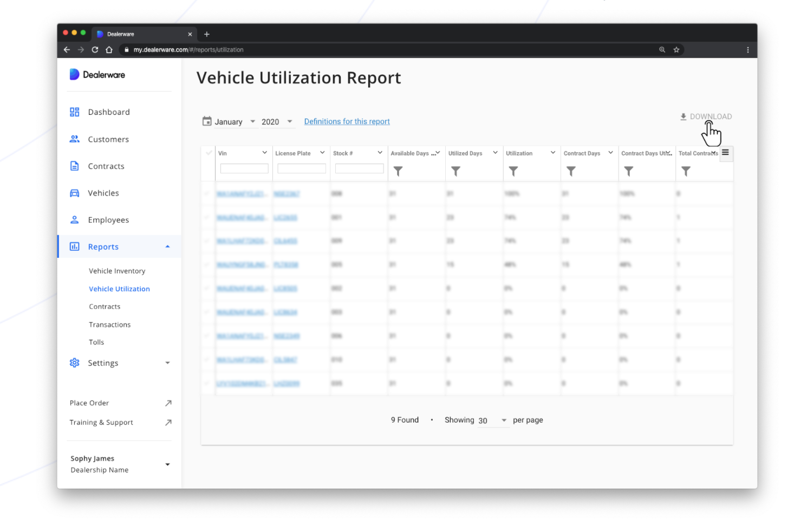807x532 pixels.
Task: Click the Vehicles sidebar icon
Action: click(74, 193)
